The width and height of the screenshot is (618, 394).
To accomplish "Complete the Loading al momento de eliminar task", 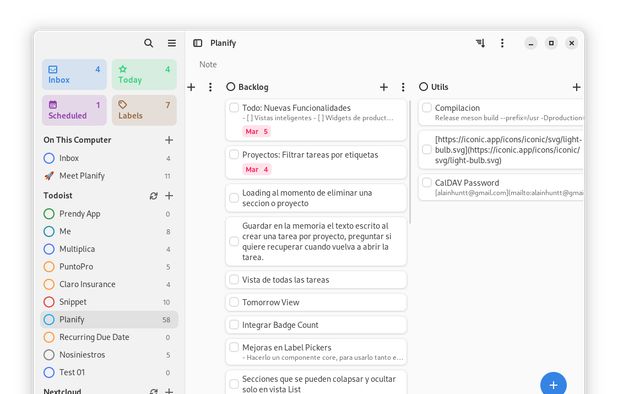I will [234, 198].
